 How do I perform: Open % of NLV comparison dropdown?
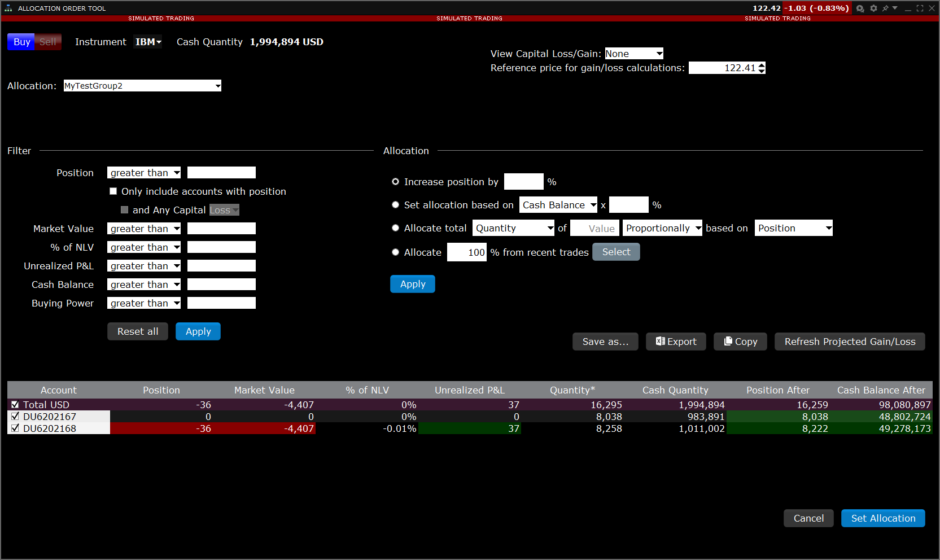(144, 247)
